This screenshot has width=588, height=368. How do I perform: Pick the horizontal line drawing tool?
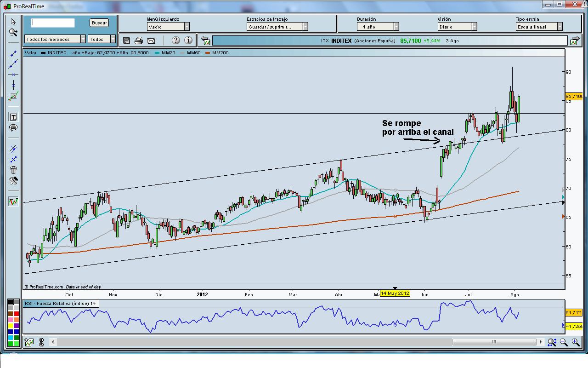click(x=13, y=75)
